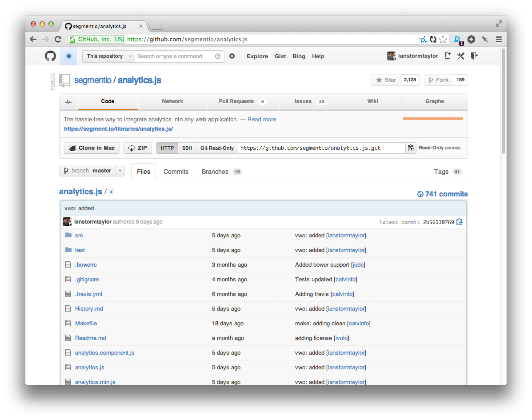The image size is (532, 420).
Task: Download ZIP button
Action: tap(137, 148)
